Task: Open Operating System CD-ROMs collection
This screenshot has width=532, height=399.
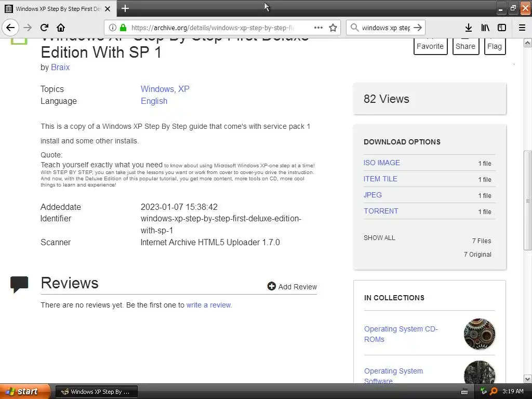Action: 401,334
